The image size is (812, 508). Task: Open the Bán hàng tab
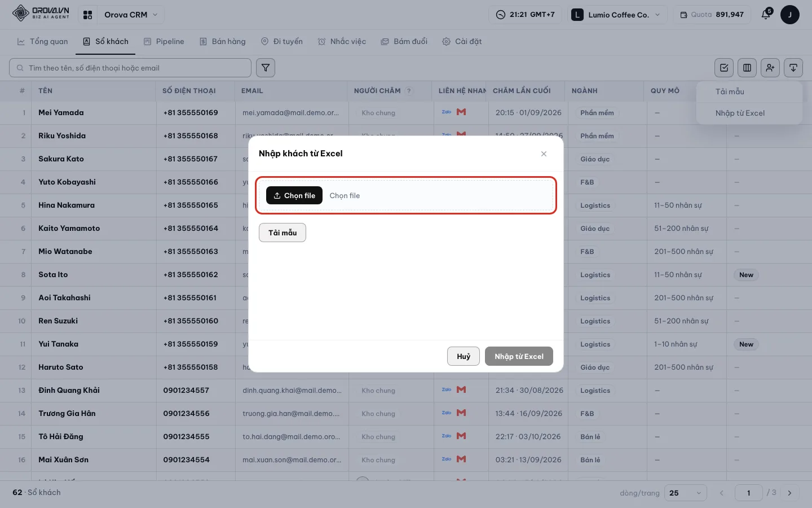(x=223, y=41)
